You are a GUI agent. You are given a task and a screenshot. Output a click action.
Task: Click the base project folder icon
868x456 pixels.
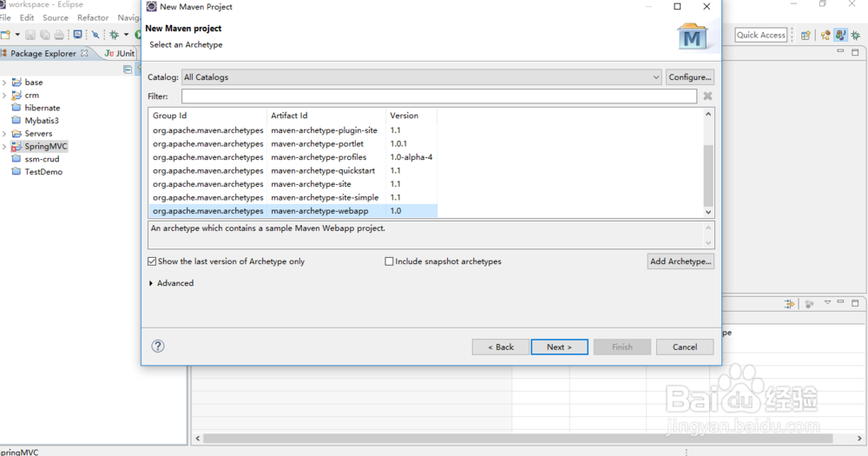pos(16,82)
